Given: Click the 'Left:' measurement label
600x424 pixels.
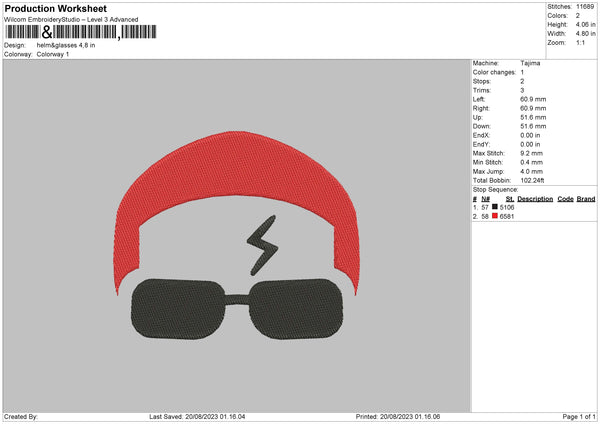Looking at the screenshot, I should [x=479, y=99].
